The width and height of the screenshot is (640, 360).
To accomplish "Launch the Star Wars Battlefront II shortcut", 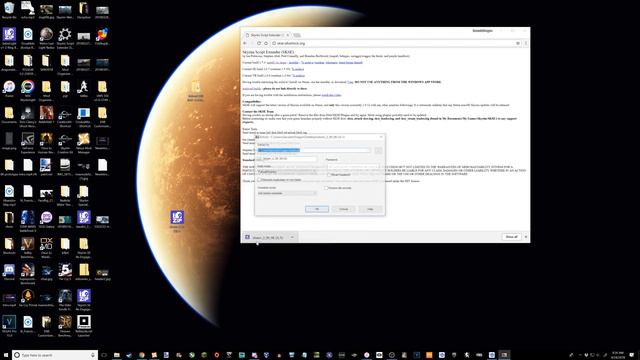I will (x=28, y=220).
